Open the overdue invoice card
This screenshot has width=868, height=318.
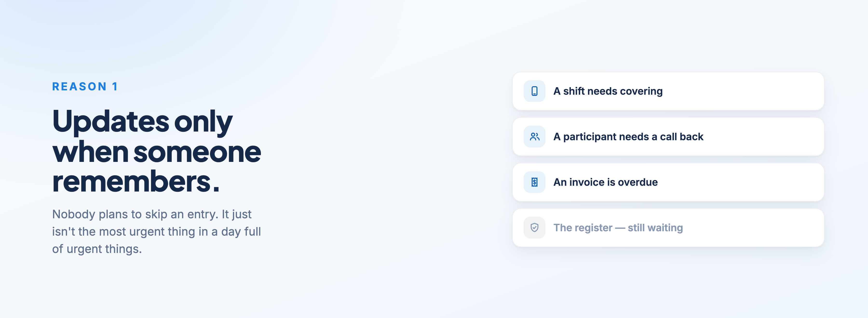click(668, 182)
